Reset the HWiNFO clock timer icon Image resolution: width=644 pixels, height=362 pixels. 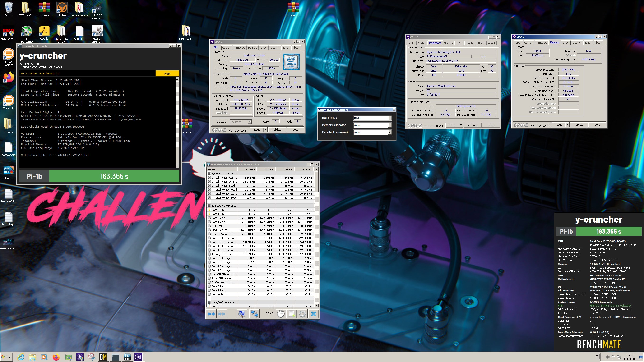281,314
